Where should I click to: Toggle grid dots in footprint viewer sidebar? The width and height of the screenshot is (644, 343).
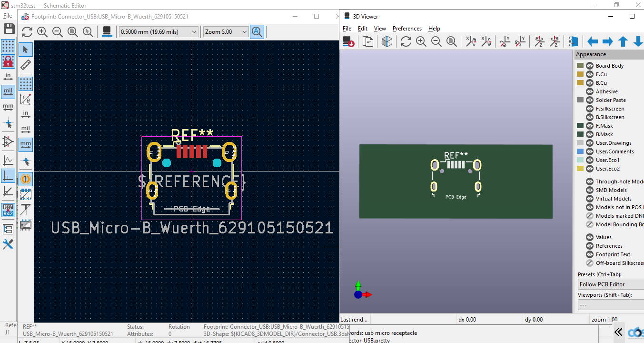26,84
